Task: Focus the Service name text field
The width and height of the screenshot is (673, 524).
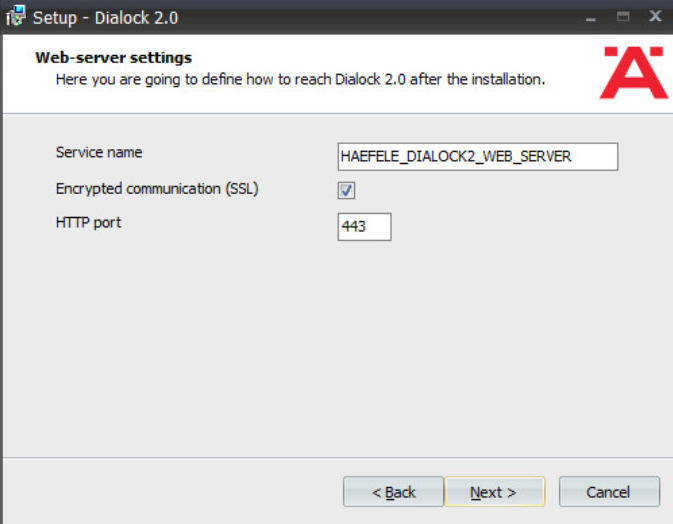Action: click(478, 157)
